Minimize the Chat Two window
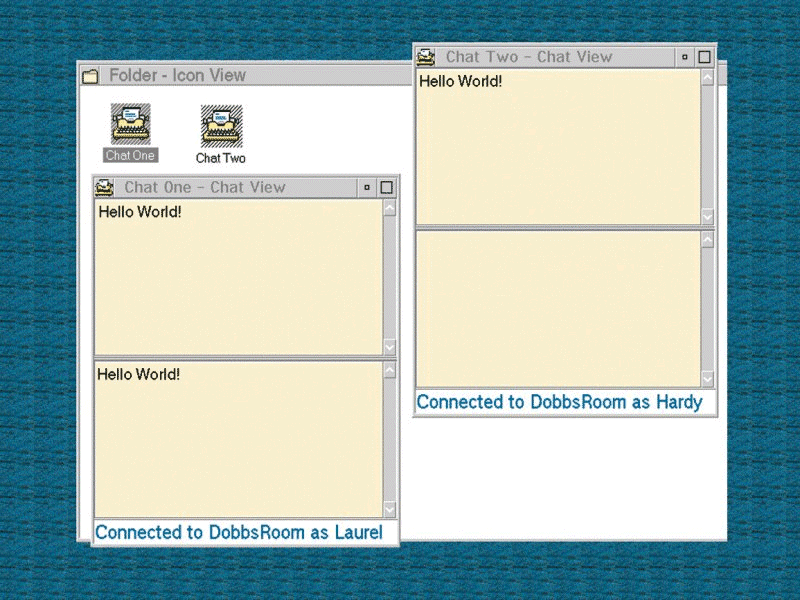 coord(685,57)
